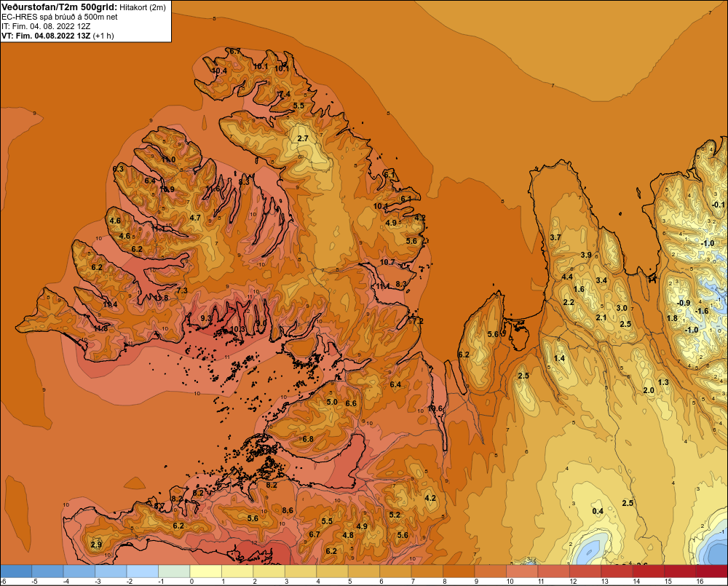Click the legend color swatch between 11 and 12

tap(553, 571)
